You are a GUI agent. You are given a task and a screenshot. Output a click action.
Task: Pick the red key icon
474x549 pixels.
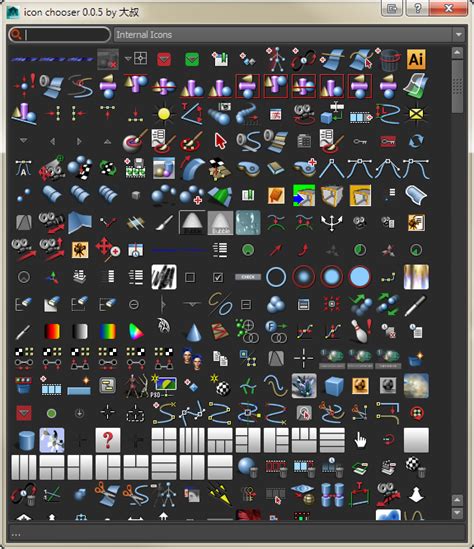tap(388, 141)
